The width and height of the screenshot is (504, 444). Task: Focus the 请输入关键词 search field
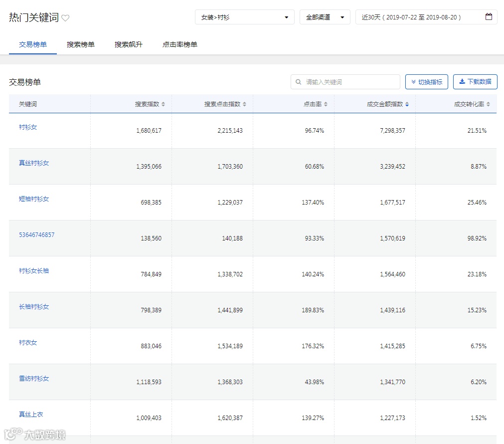click(x=345, y=82)
